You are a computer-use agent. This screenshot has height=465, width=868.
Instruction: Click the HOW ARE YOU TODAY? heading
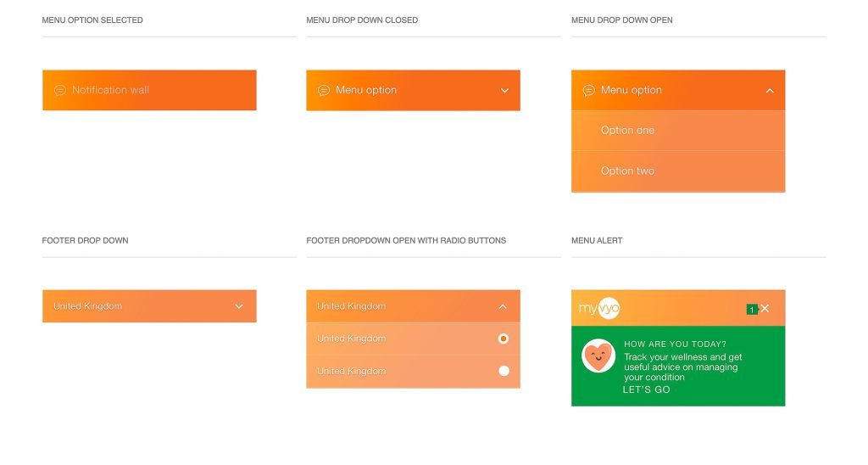[x=675, y=345]
